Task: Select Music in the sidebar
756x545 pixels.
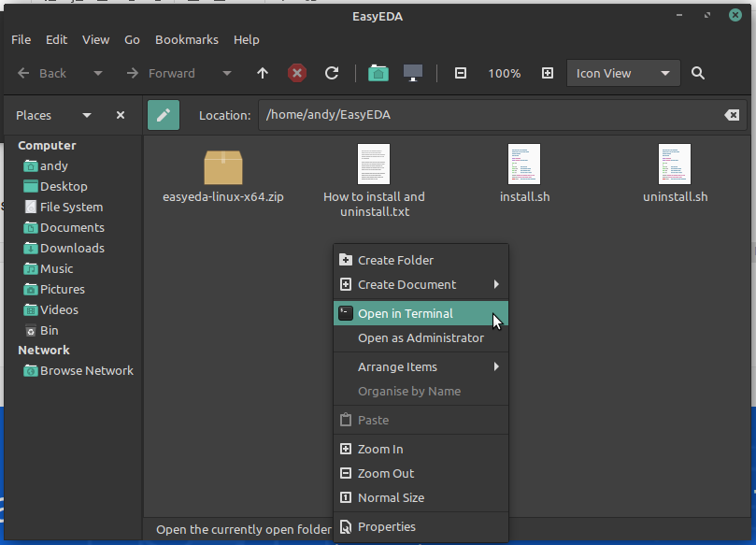Action: coord(49,268)
